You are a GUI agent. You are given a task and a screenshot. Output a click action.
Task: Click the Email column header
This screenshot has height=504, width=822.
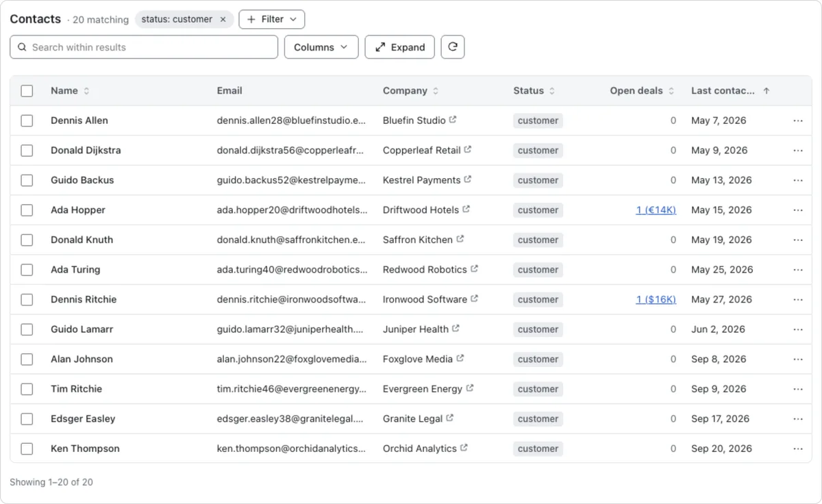pyautogui.click(x=229, y=90)
